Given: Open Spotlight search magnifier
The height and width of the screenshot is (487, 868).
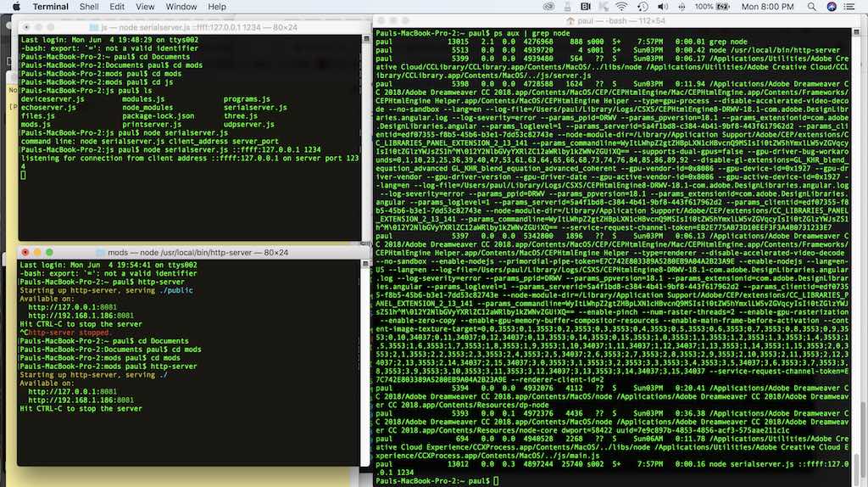Looking at the screenshot, I should click(x=811, y=7).
